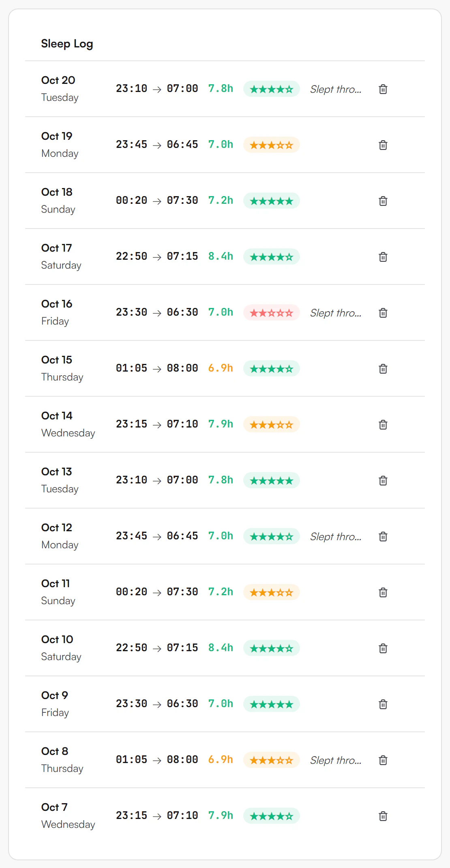This screenshot has width=450, height=868.
Task: Open the Oct 18 five-star rating badge
Action: (x=272, y=201)
